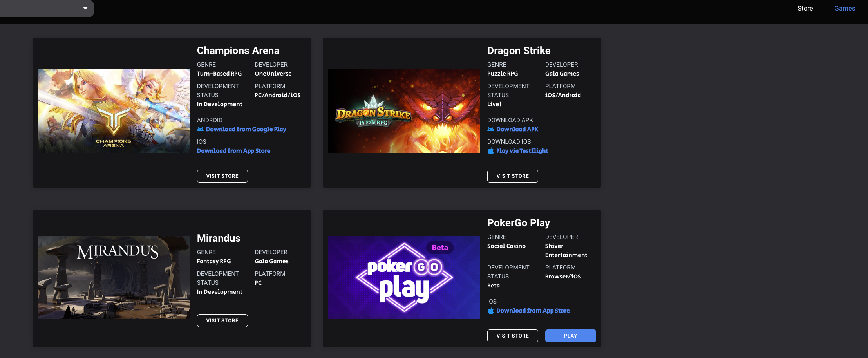Open Dragon Strike game artwork
This screenshot has width=868, height=358.
coord(404,111)
